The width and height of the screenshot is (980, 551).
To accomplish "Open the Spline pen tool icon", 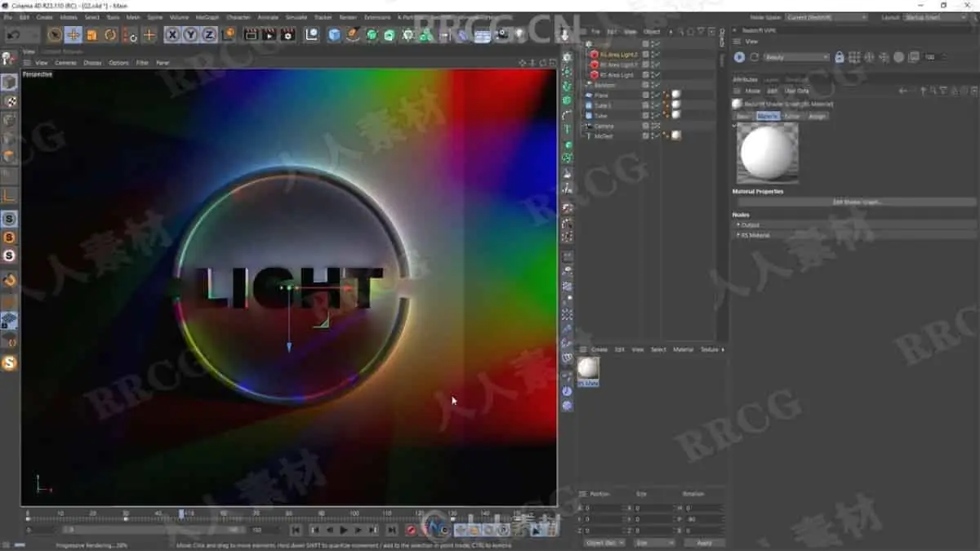I will (x=353, y=35).
